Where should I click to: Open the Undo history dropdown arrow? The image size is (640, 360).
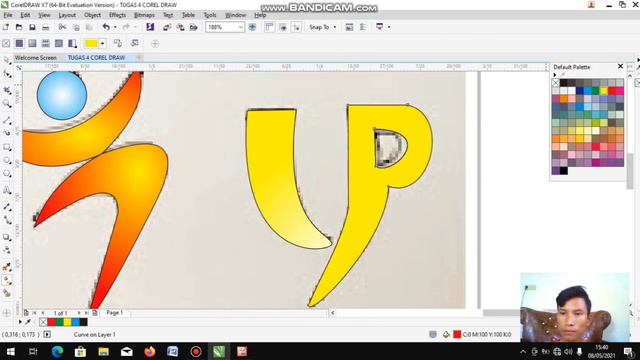click(115, 27)
